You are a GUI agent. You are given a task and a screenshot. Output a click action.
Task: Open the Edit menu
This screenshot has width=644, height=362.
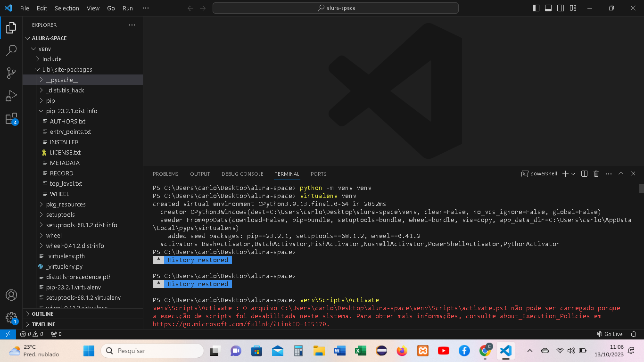tap(42, 8)
